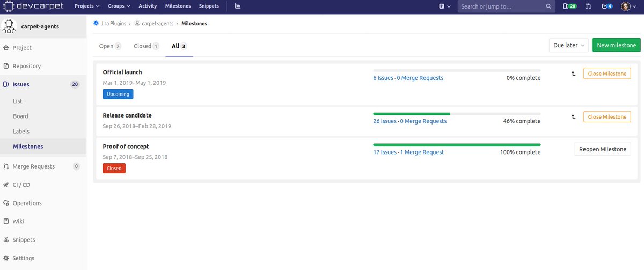Click the CI / CD rocket icon
Screen dimensions: 644x270
pos(6,185)
